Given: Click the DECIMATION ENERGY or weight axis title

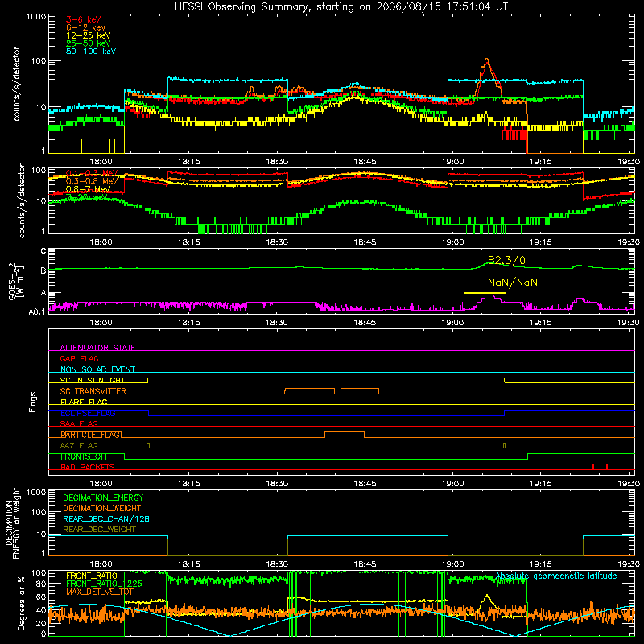Looking at the screenshot, I should pyautogui.click(x=12, y=522).
